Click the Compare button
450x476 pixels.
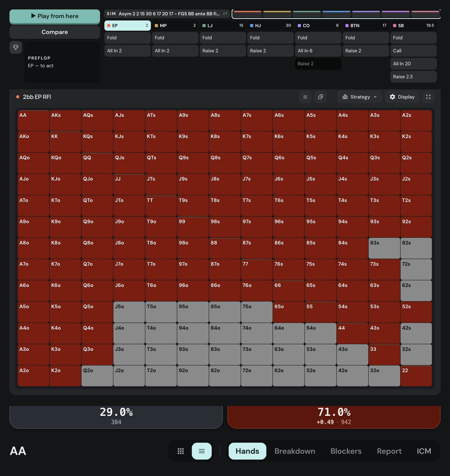click(55, 32)
